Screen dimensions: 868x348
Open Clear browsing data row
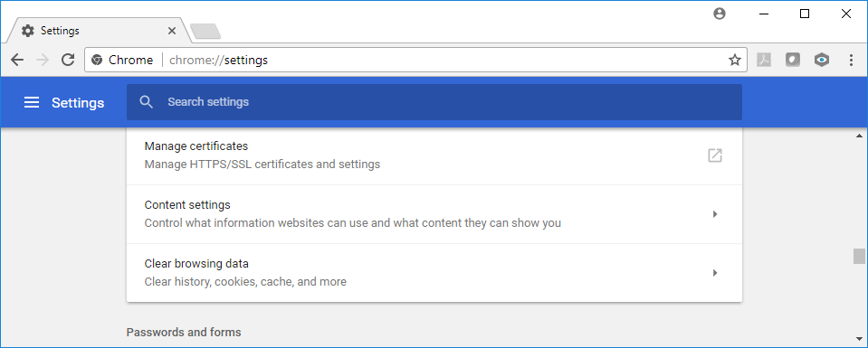click(x=434, y=273)
